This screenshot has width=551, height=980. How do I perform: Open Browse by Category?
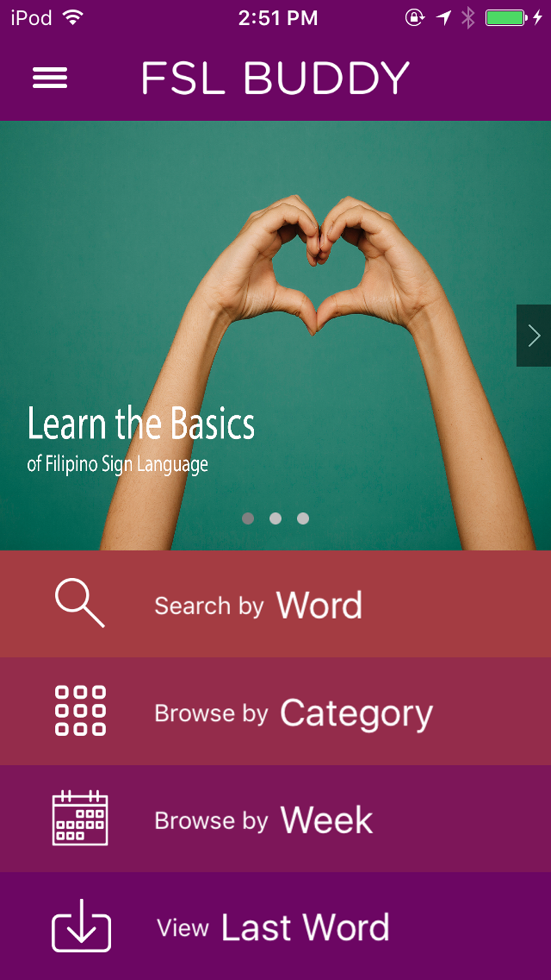point(275,711)
